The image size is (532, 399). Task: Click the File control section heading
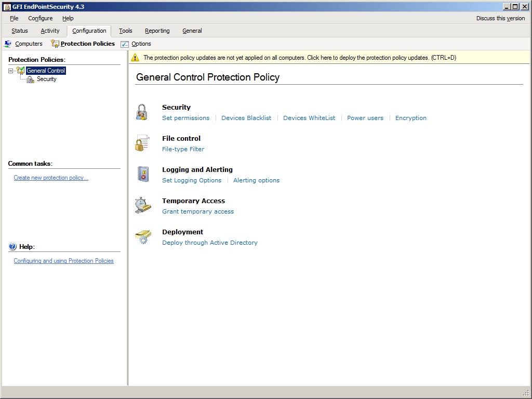point(181,138)
